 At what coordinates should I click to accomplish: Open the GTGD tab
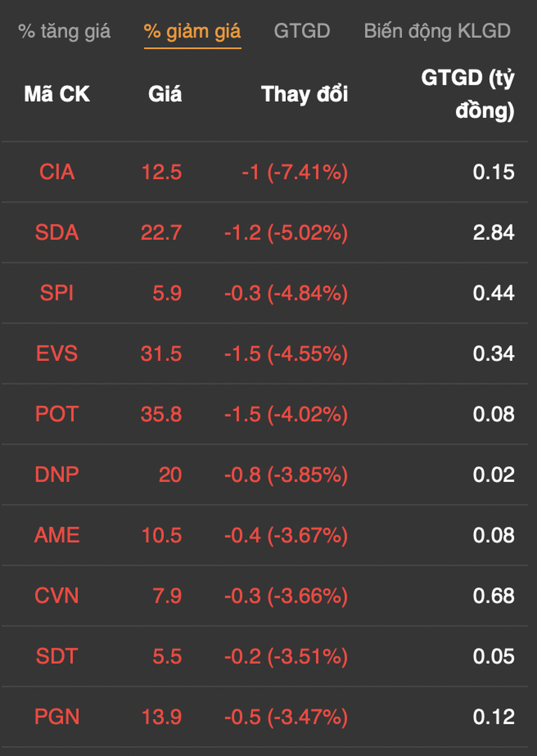302,32
